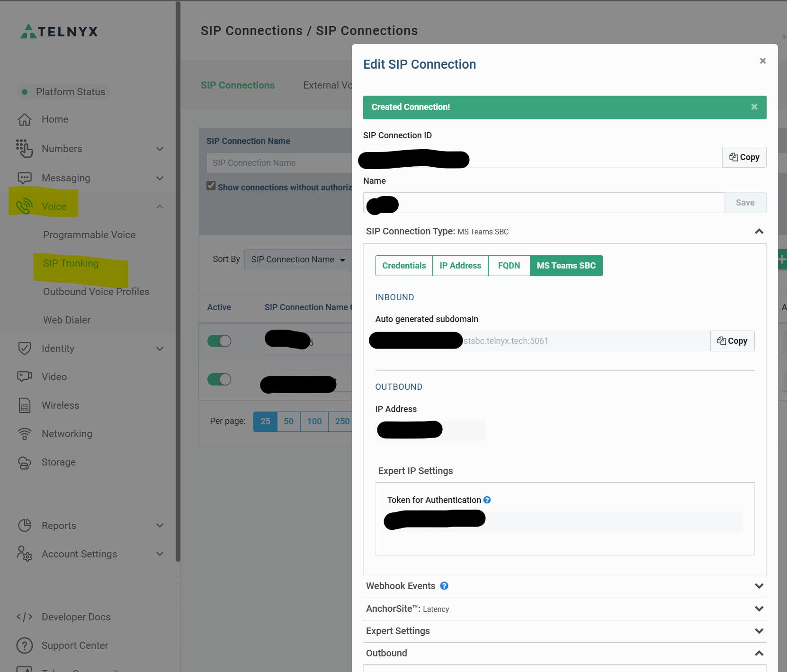Switch to the External Voice tab
The width and height of the screenshot is (787, 672).
pyautogui.click(x=328, y=85)
